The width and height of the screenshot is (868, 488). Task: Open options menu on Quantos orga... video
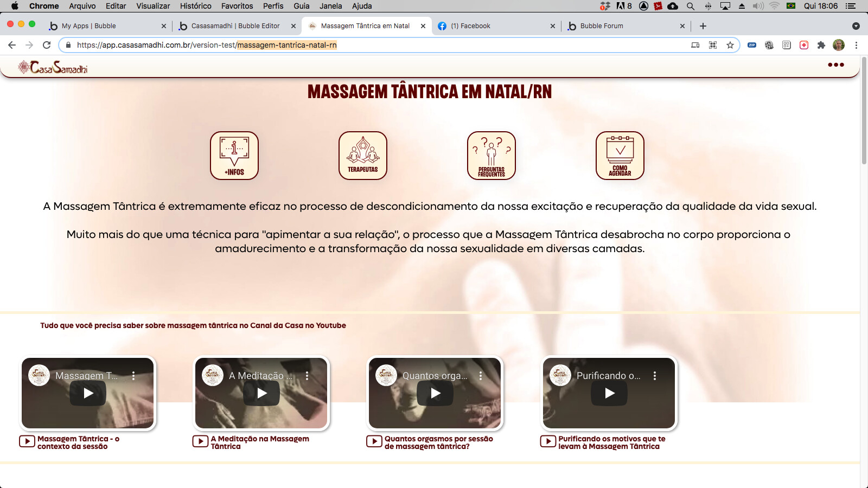[x=481, y=376]
